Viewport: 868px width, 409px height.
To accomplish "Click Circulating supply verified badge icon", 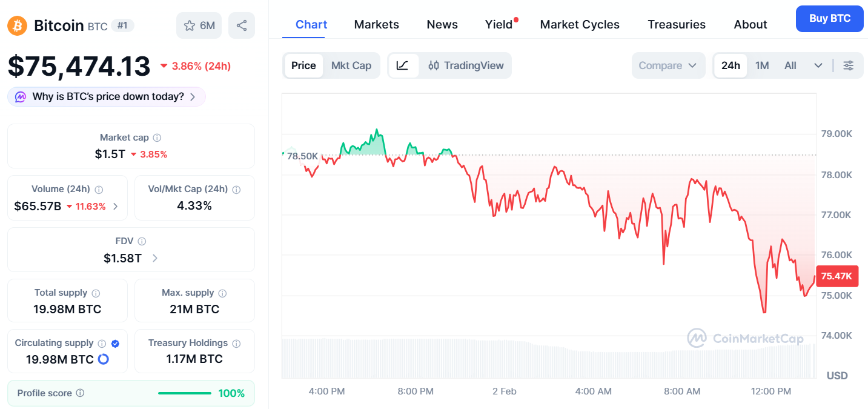I will coord(115,344).
